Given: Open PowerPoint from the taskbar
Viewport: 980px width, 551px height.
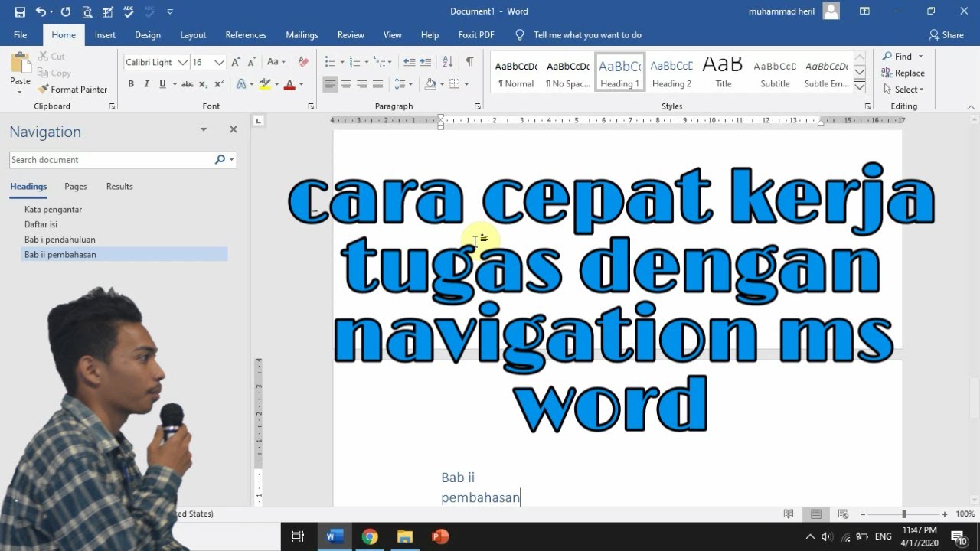Looking at the screenshot, I should point(440,536).
